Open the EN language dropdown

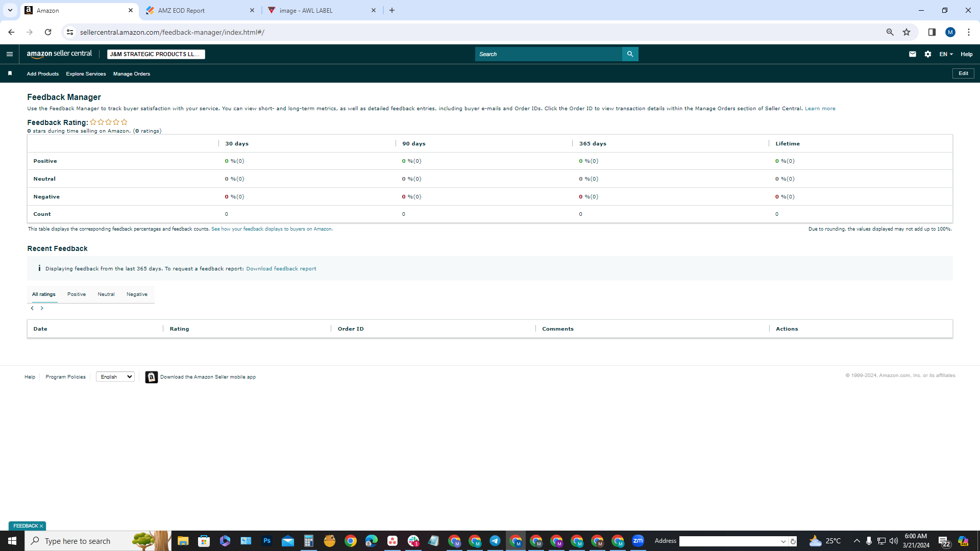click(x=946, y=54)
